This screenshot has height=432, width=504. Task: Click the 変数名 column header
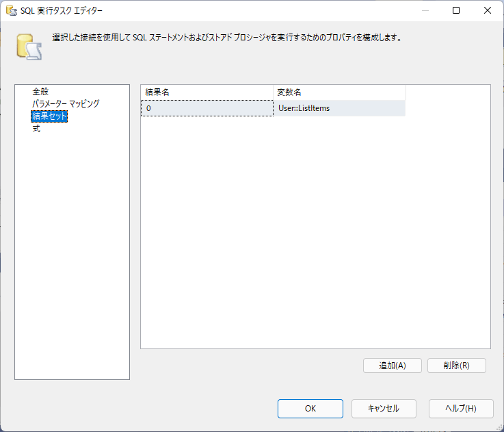click(x=339, y=92)
